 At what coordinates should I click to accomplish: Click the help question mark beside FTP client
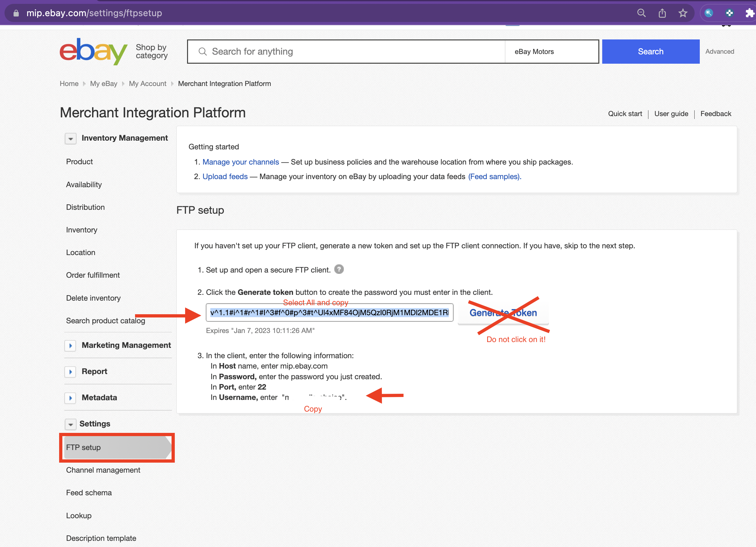click(339, 269)
